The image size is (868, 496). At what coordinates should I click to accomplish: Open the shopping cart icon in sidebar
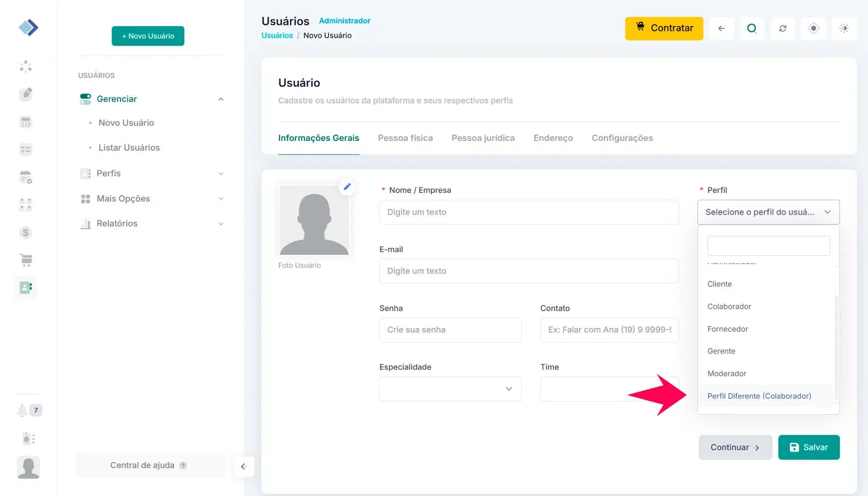coord(25,260)
